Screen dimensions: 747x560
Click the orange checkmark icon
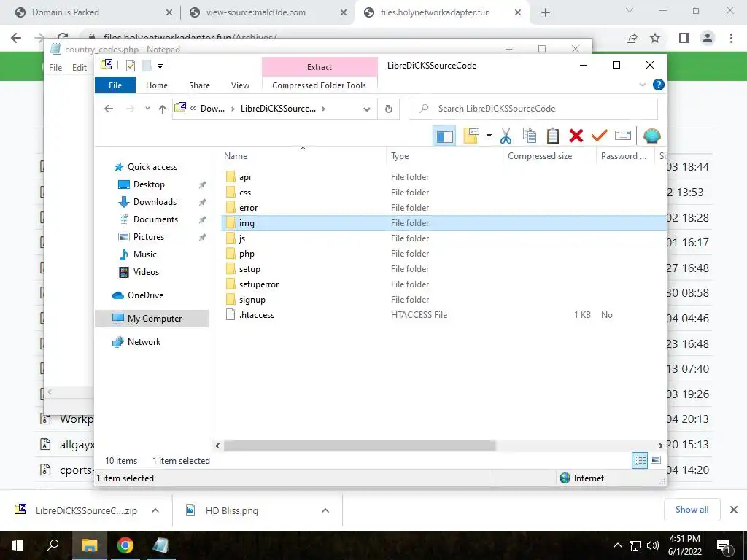600,136
